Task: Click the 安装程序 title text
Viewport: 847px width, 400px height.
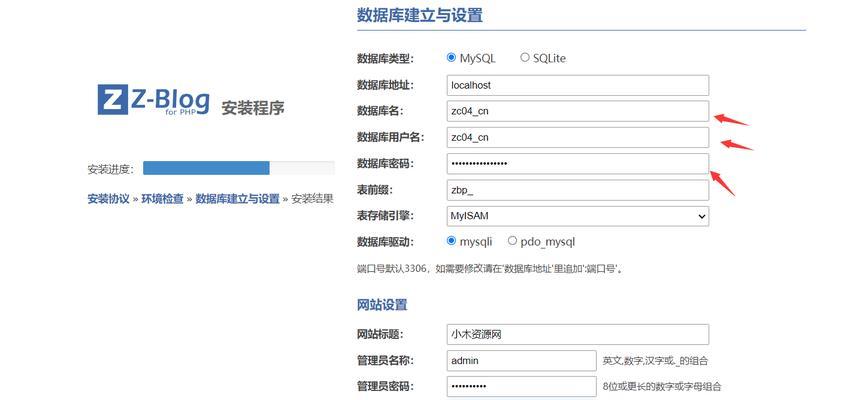Action: pyautogui.click(x=253, y=108)
